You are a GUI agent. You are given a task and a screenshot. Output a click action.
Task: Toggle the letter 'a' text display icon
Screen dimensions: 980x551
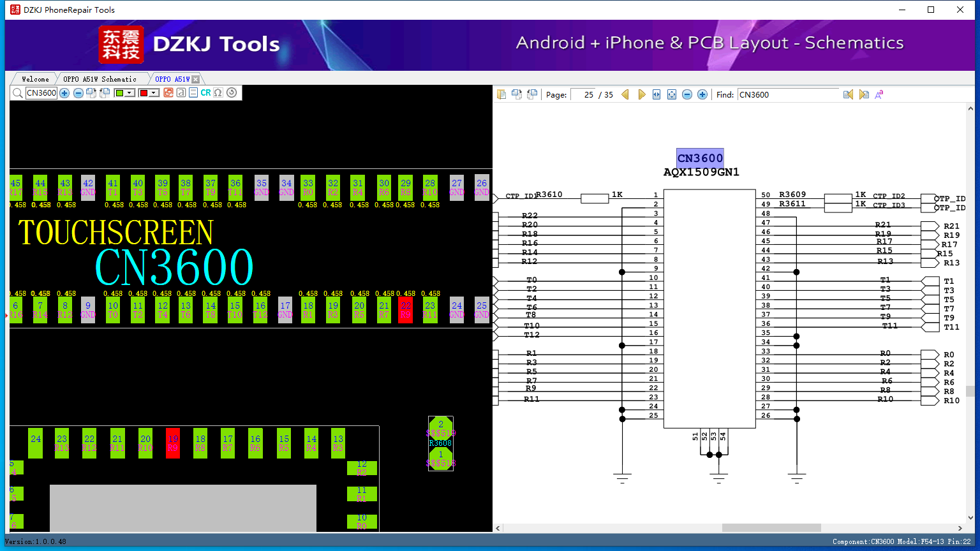coord(181,93)
